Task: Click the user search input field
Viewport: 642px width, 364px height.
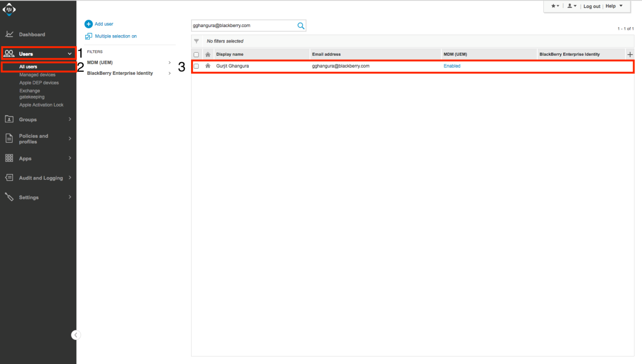Action: point(244,26)
